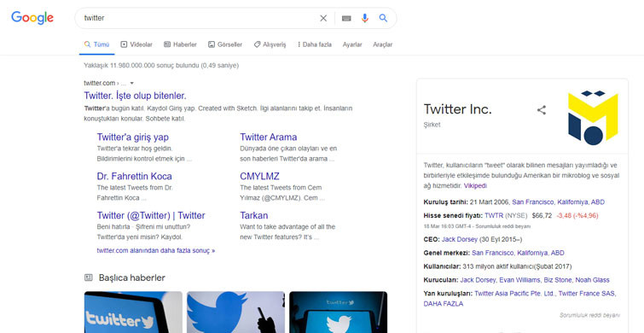Click San Francisco in Genel merkezi row
This screenshot has width=644, height=333.
click(492, 253)
